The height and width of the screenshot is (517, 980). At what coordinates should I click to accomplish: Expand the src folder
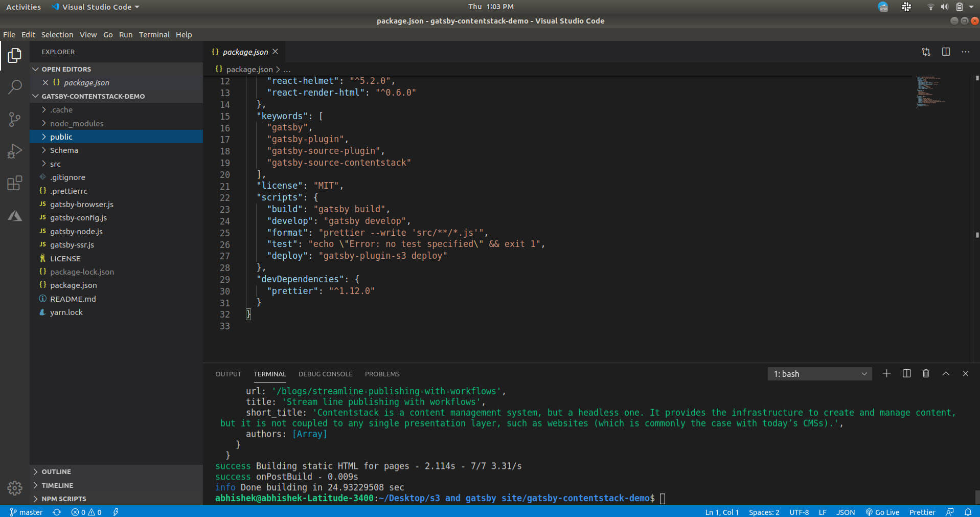click(116, 164)
